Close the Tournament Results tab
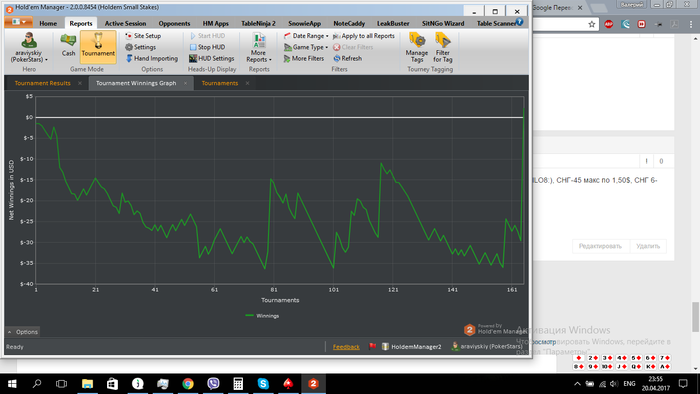 click(x=80, y=83)
